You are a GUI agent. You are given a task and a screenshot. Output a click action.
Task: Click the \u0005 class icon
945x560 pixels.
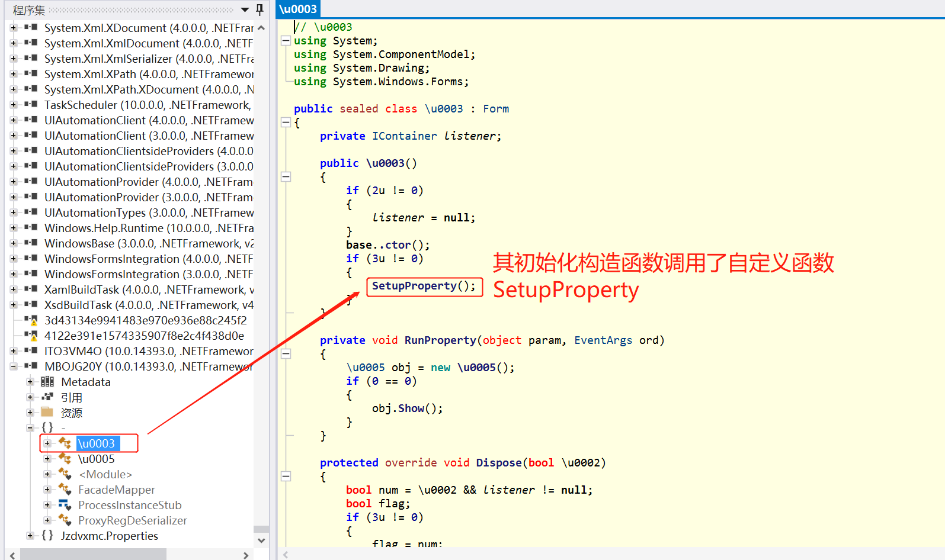tap(65, 459)
